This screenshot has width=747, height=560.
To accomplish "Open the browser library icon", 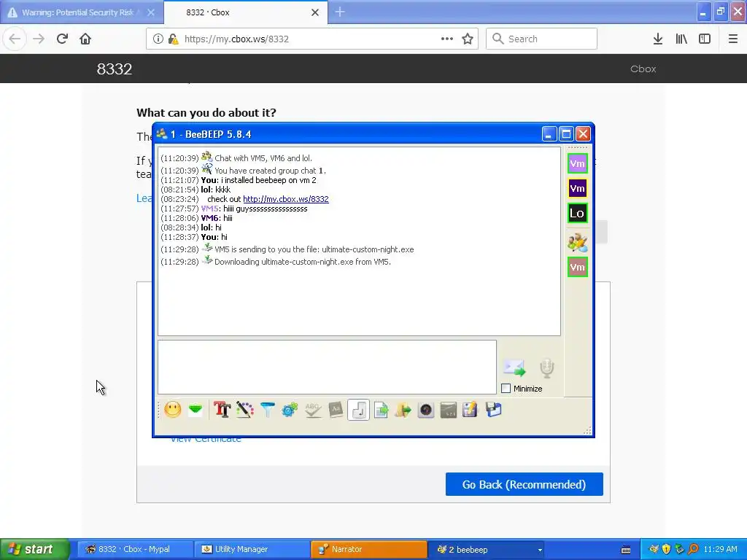I will pos(681,39).
